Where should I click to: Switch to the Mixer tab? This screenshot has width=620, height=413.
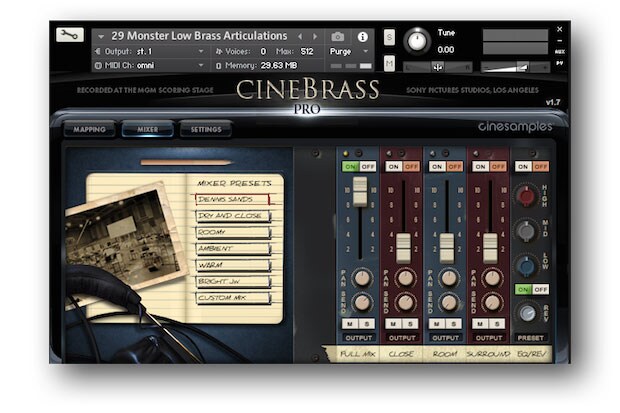147,129
